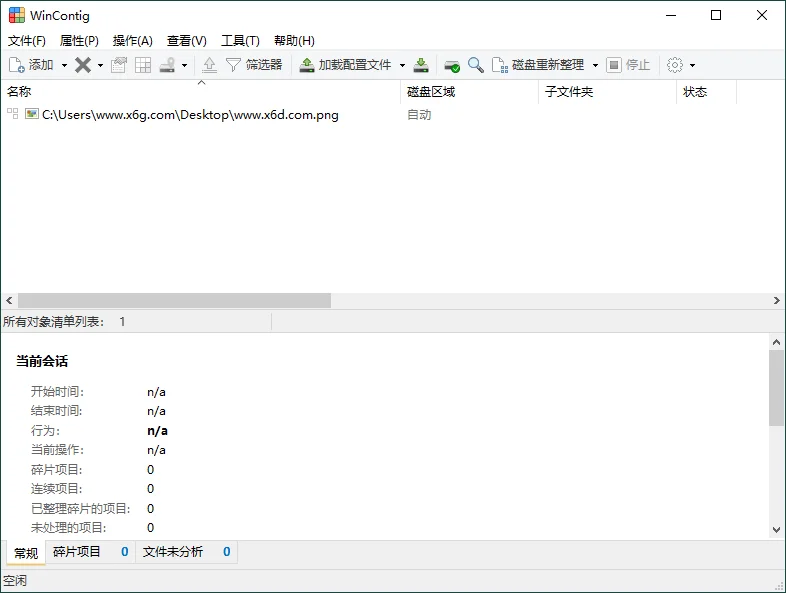Click the 加载配置文件 load profile icon
786x593 pixels.
306,65
